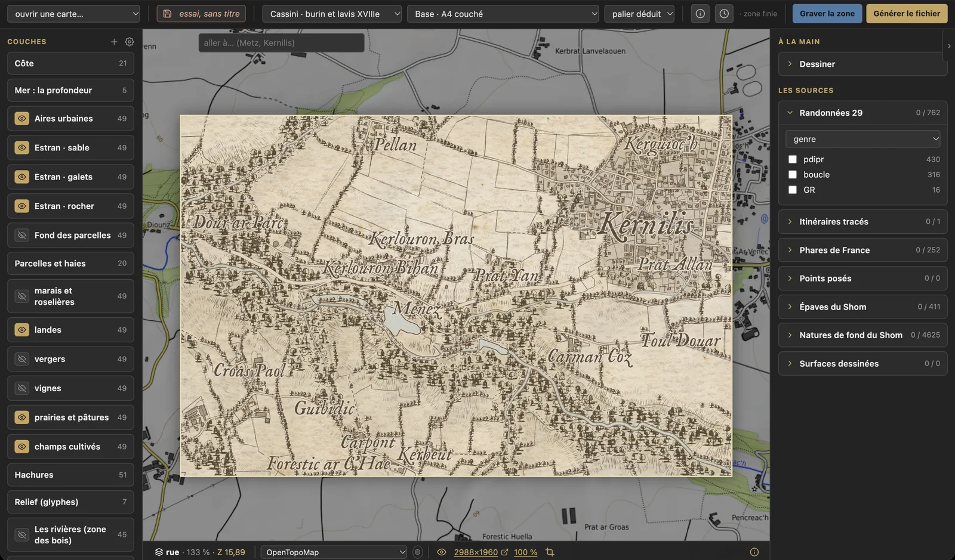Open the OpenTopoMap basemap dropdown
Screen dimensions: 955x560
pos(334,552)
